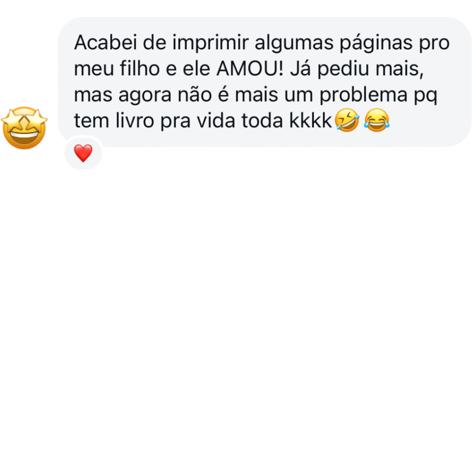Click the tears-of-joy laughing emoji

click(x=377, y=120)
